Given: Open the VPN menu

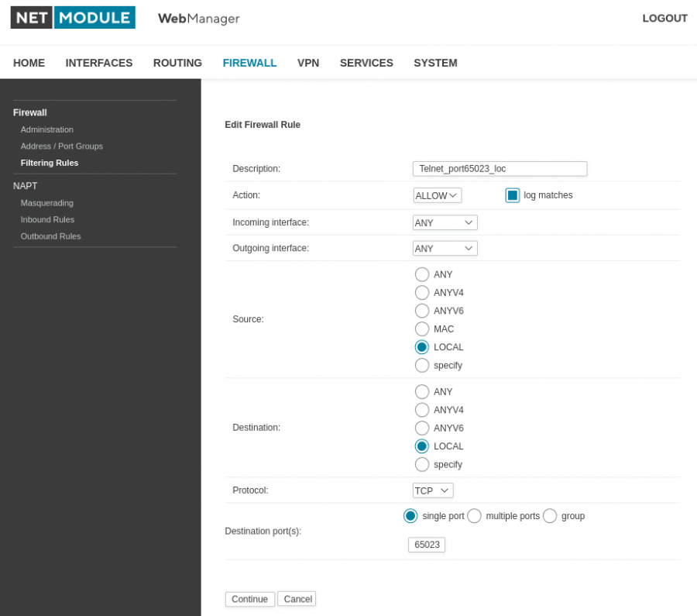Looking at the screenshot, I should [x=308, y=63].
